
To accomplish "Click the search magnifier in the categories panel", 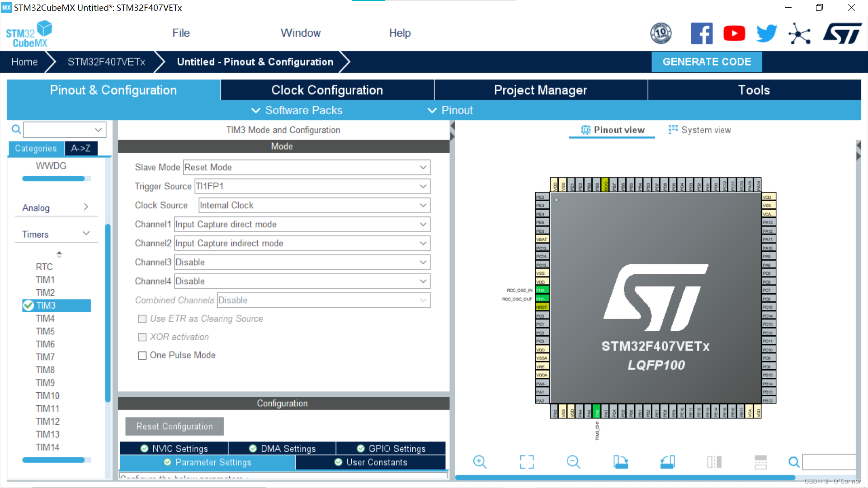I will point(16,130).
